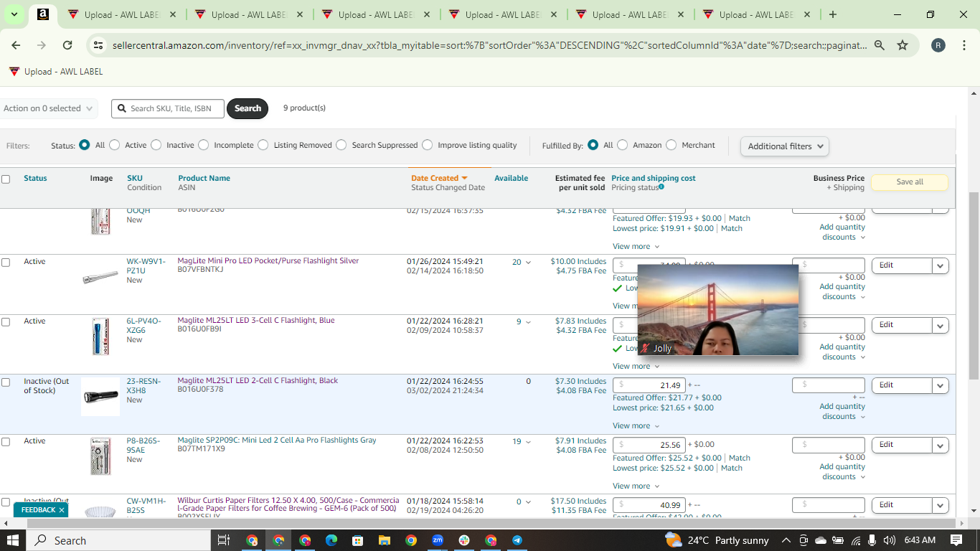This screenshot has height=551, width=980.
Task: Open the Chrome tab search dropdown
Action: [x=14, y=14]
